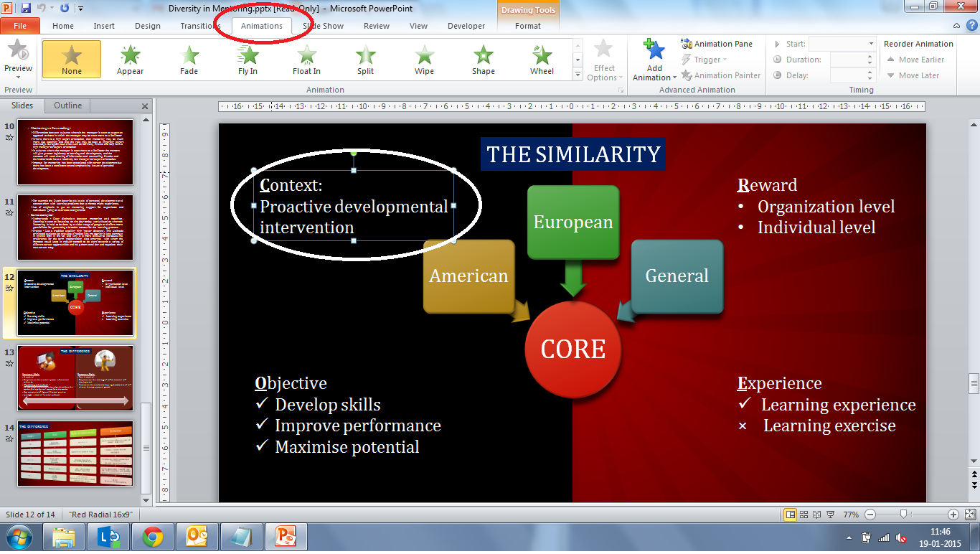Switch to Slide Sorter view
Image resolution: width=980 pixels, height=554 pixels.
coord(804,515)
